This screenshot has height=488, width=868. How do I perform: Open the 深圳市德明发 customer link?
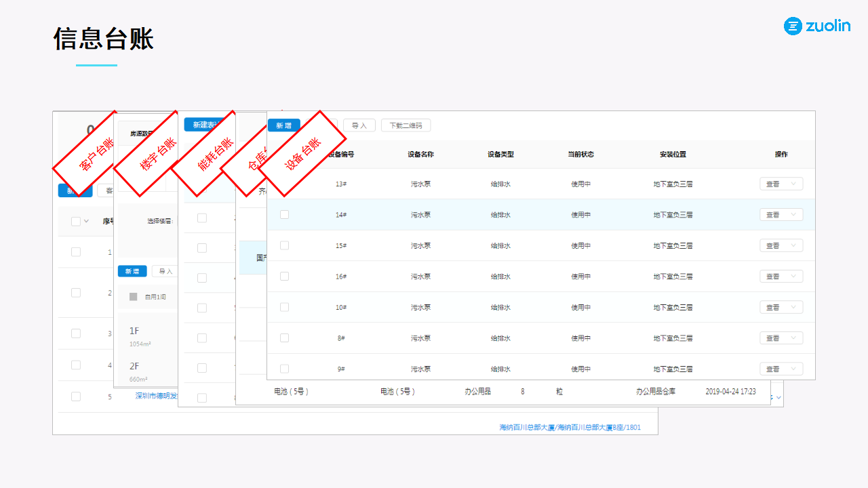pyautogui.click(x=157, y=396)
